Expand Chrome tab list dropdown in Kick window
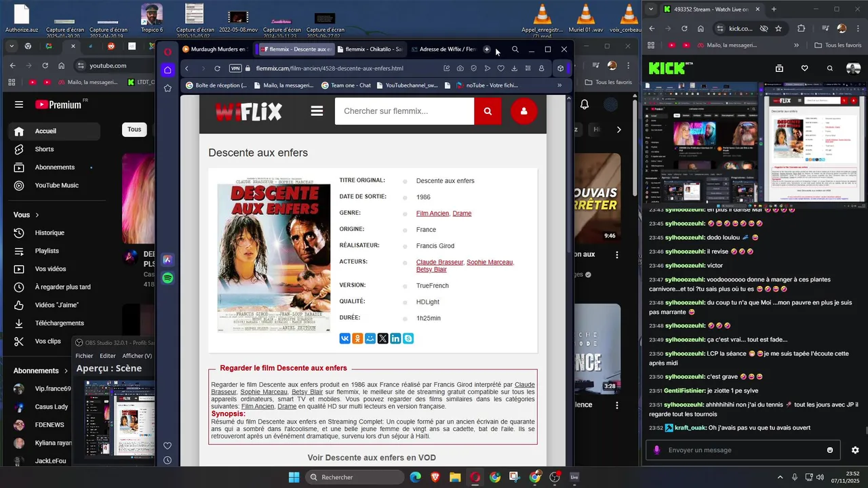This screenshot has height=488, width=868. pyautogui.click(x=651, y=9)
